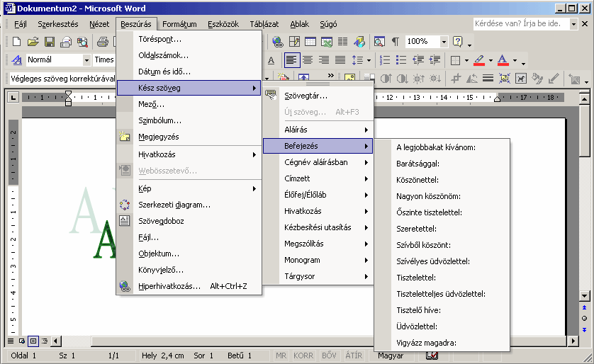Save the document with floppy icon

point(50,42)
